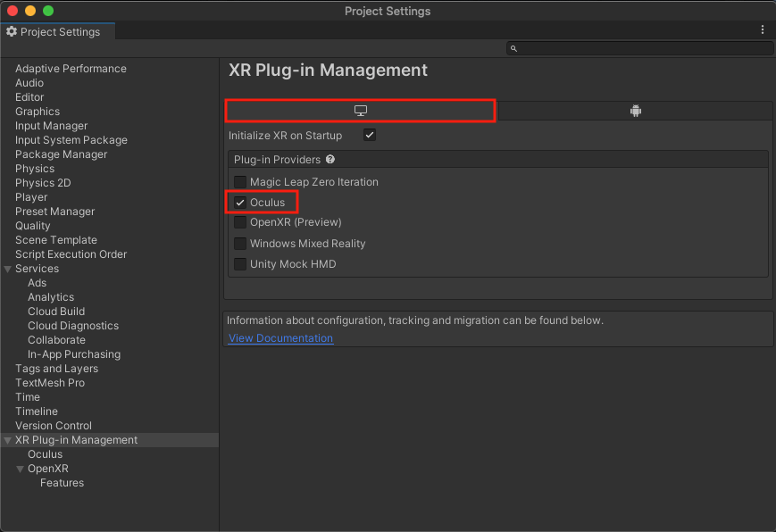This screenshot has height=532, width=776.
Task: Select the desktop standalone platform tab
Action: (361, 111)
